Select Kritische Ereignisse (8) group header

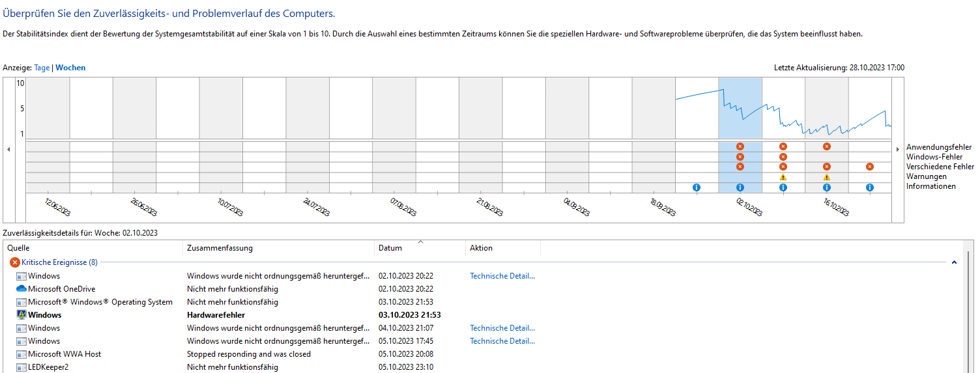pyautogui.click(x=59, y=262)
